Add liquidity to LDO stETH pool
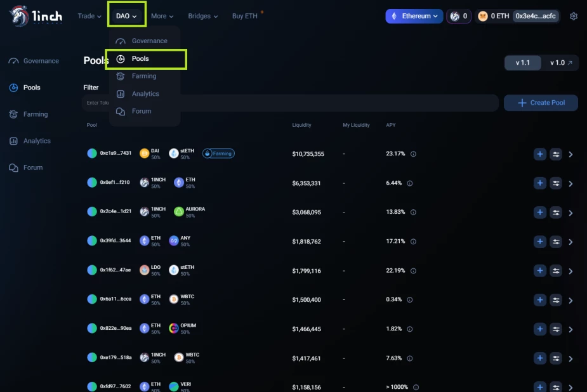 coord(540,271)
